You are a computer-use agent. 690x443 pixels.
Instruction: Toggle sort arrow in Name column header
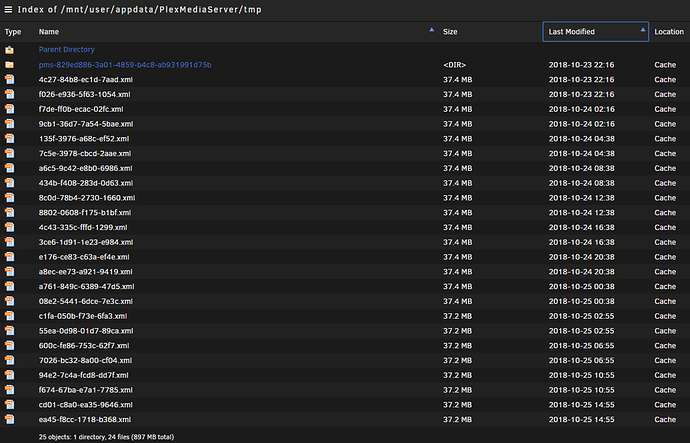click(x=431, y=30)
